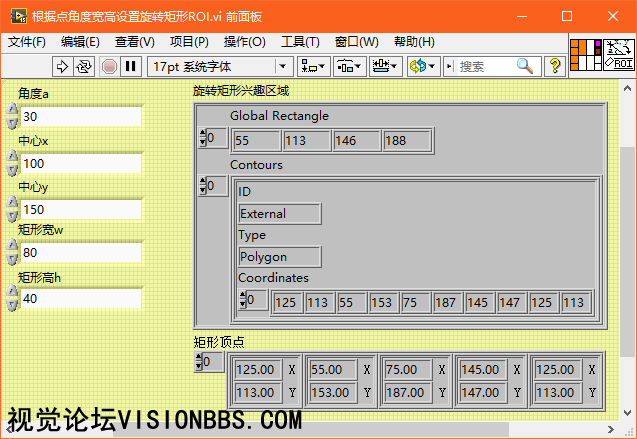Screen dimensions: 637x439
Task: Click the Run Continuously button
Action: click(84, 66)
